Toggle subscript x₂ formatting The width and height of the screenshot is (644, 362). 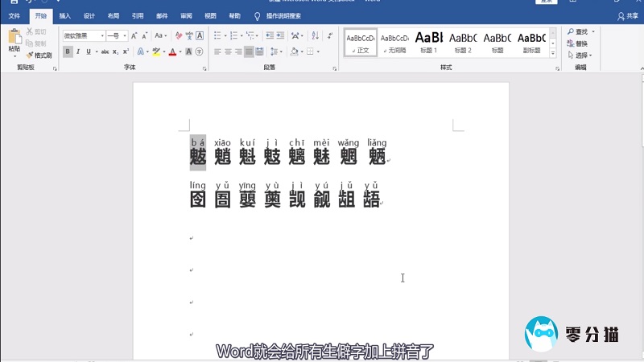(115, 51)
